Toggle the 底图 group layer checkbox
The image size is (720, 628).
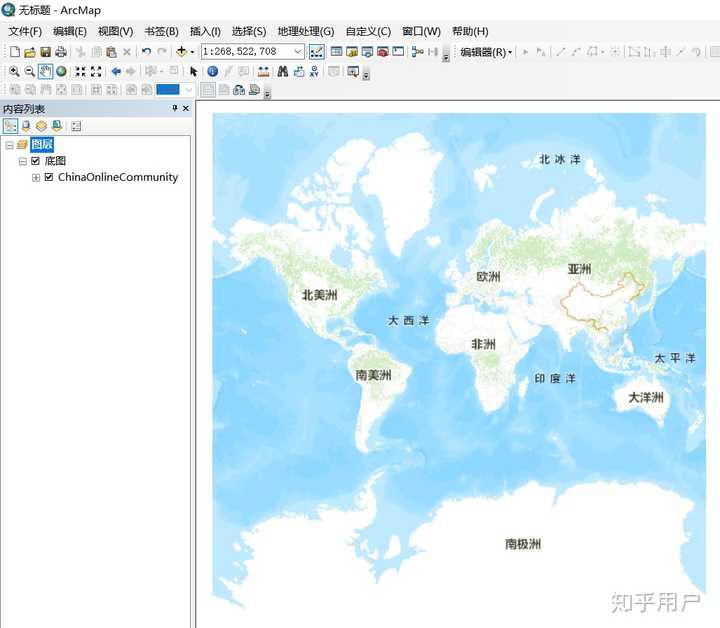(x=35, y=161)
